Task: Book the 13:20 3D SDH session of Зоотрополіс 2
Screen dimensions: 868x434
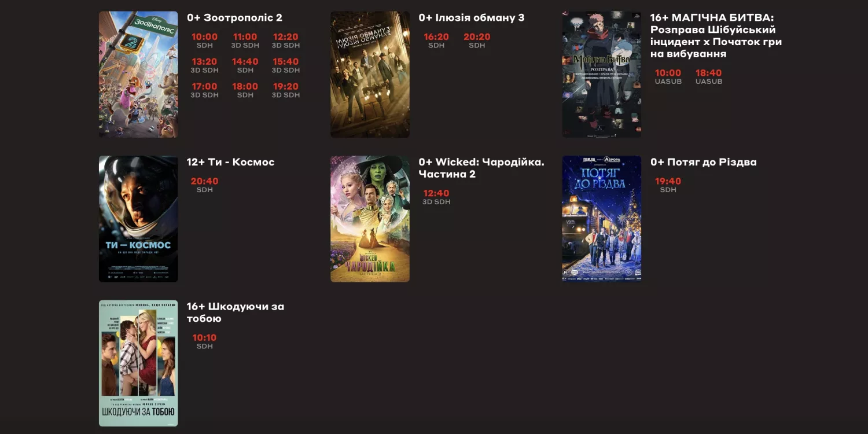Action: (x=204, y=61)
